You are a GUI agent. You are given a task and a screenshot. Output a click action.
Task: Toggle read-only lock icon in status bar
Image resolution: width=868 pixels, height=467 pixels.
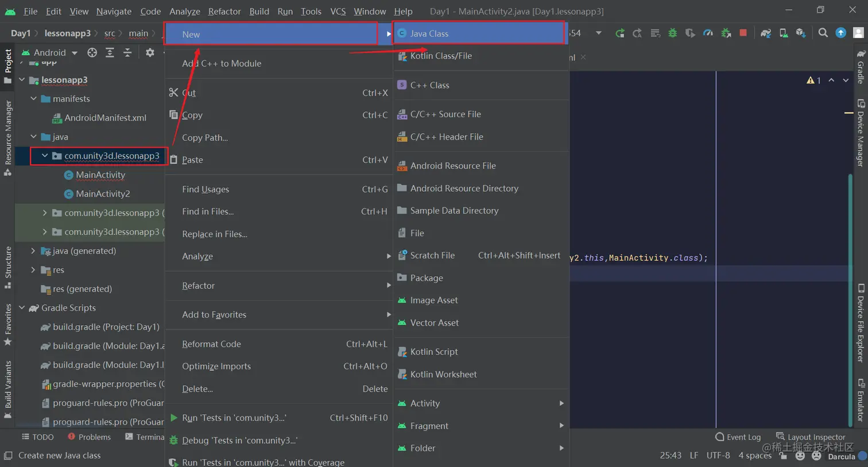pyautogui.click(x=784, y=456)
